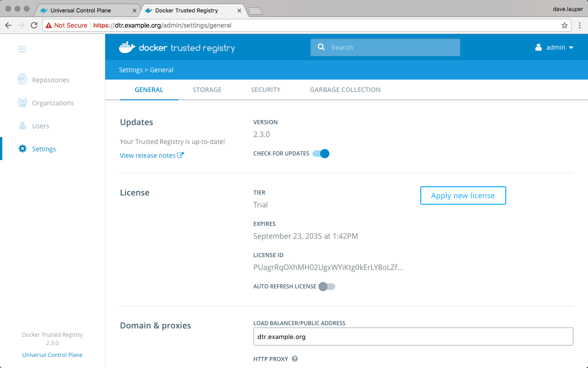The width and height of the screenshot is (588, 368).
Task: Click the Docker Trusted Registry whale logo
Action: point(127,47)
